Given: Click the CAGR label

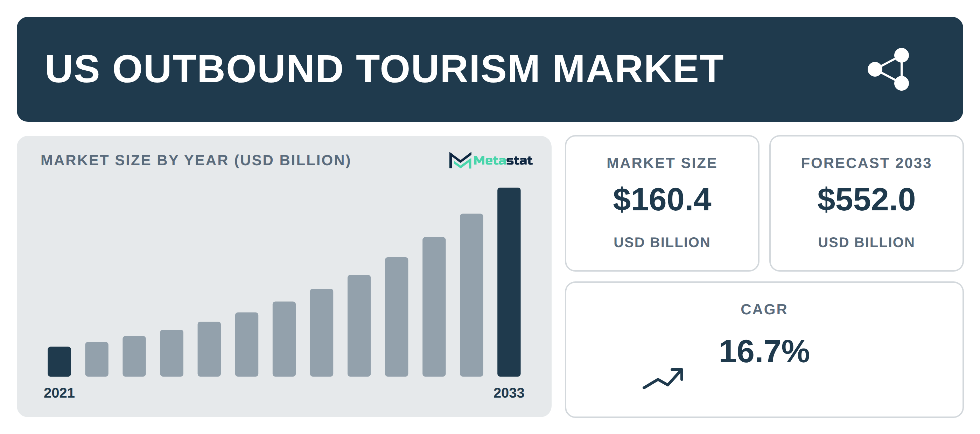Looking at the screenshot, I should point(764,309).
